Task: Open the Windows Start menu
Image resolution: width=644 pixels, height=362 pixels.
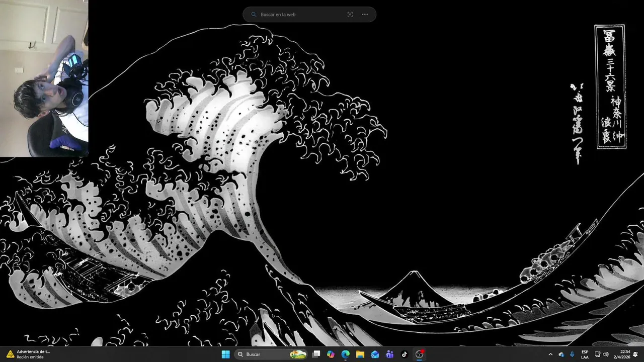Action: (x=225, y=354)
